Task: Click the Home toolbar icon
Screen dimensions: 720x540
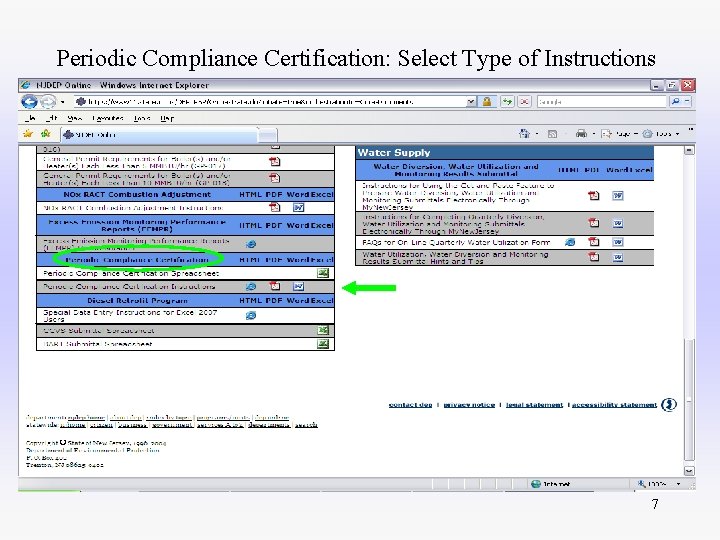Action: (x=524, y=134)
